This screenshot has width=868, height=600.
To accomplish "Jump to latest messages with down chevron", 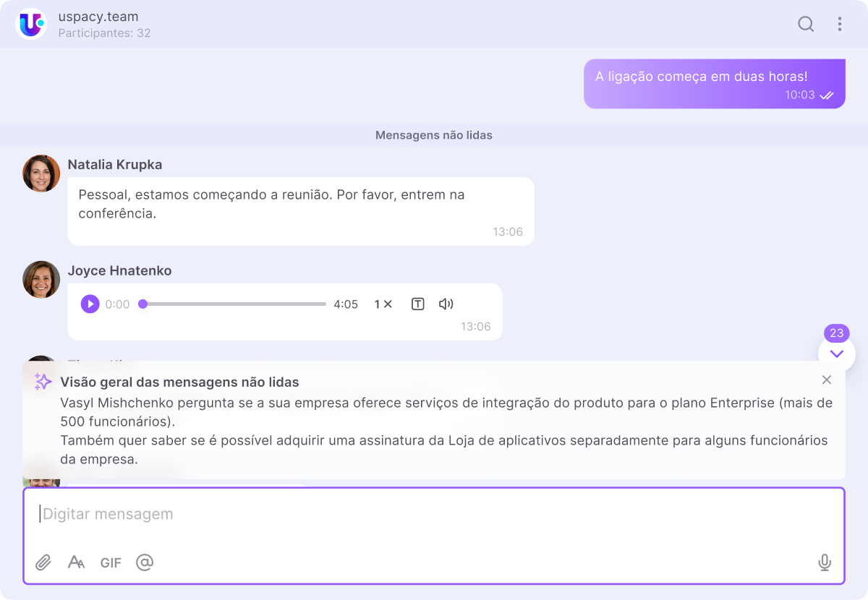I will click(837, 353).
